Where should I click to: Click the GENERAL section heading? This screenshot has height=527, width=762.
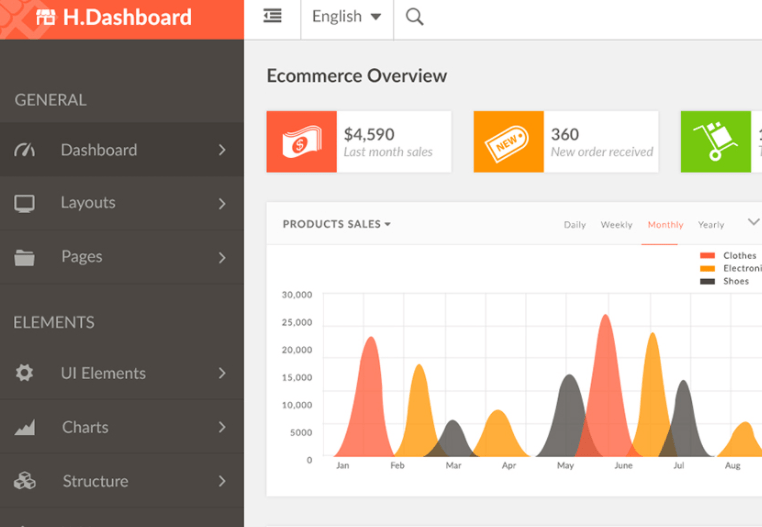point(51,100)
